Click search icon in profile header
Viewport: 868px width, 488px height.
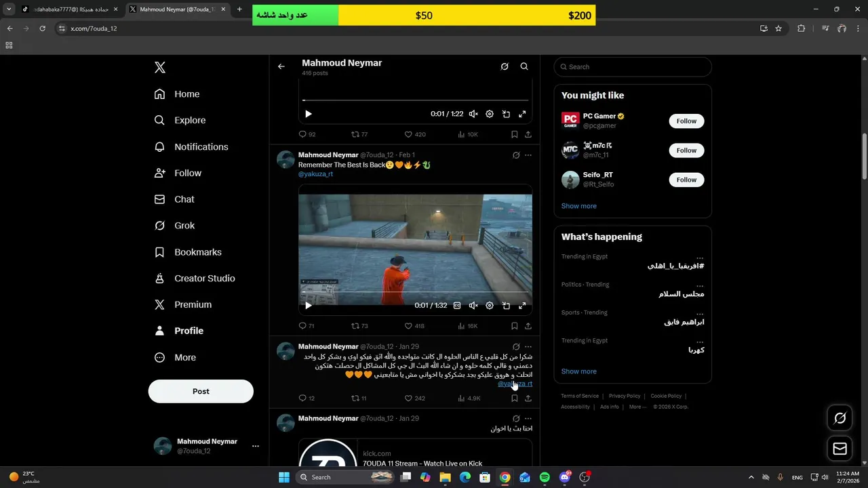tap(524, 66)
